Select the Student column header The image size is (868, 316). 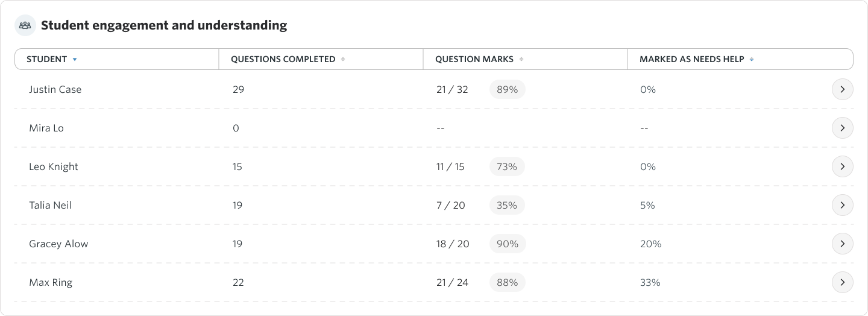tap(117, 59)
